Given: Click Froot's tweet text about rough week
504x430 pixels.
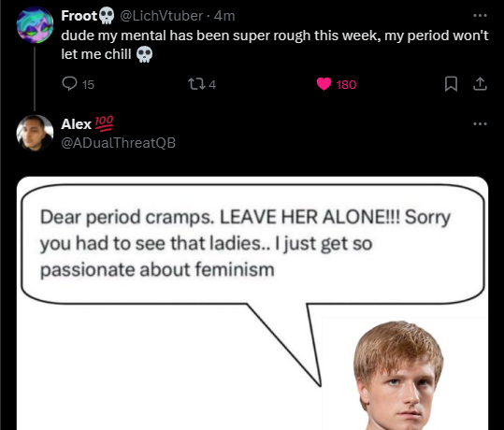Looking at the screenshot, I should point(275,45).
